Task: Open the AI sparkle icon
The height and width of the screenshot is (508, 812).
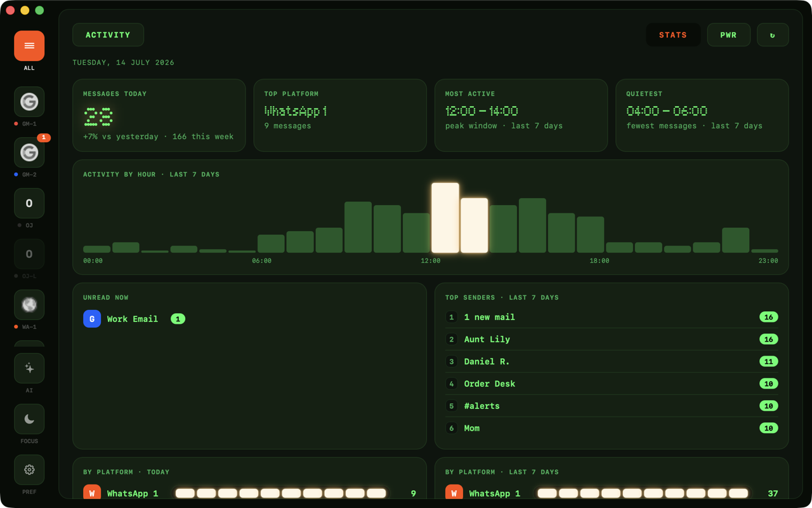Action: (x=29, y=368)
